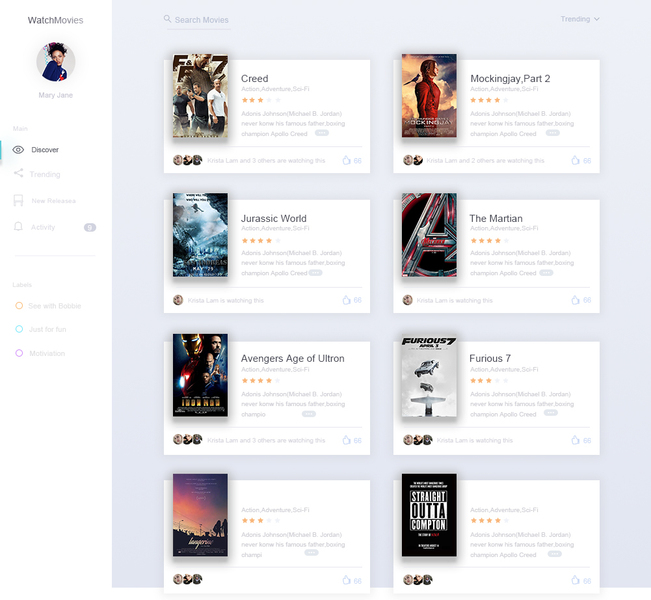
Task: Like The Martian card
Action: (575, 300)
